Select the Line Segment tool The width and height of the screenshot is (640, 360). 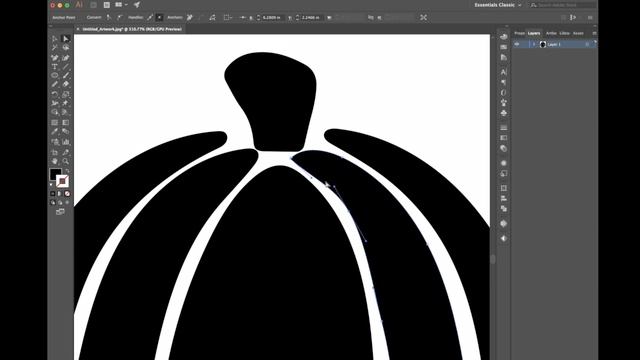(x=66, y=67)
